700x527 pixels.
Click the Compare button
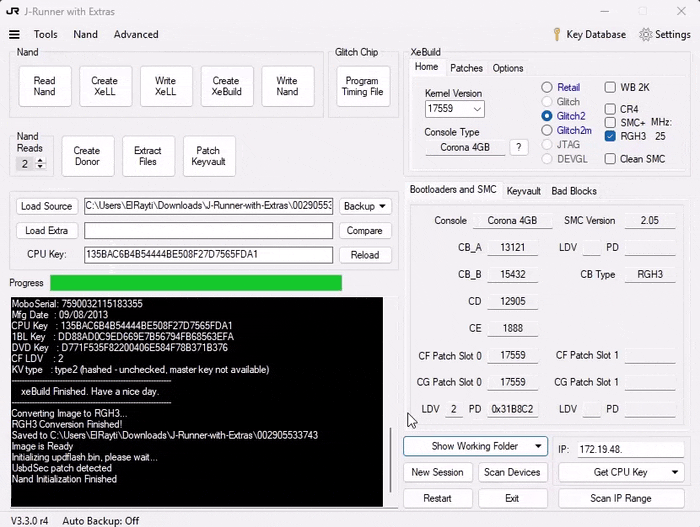point(365,230)
